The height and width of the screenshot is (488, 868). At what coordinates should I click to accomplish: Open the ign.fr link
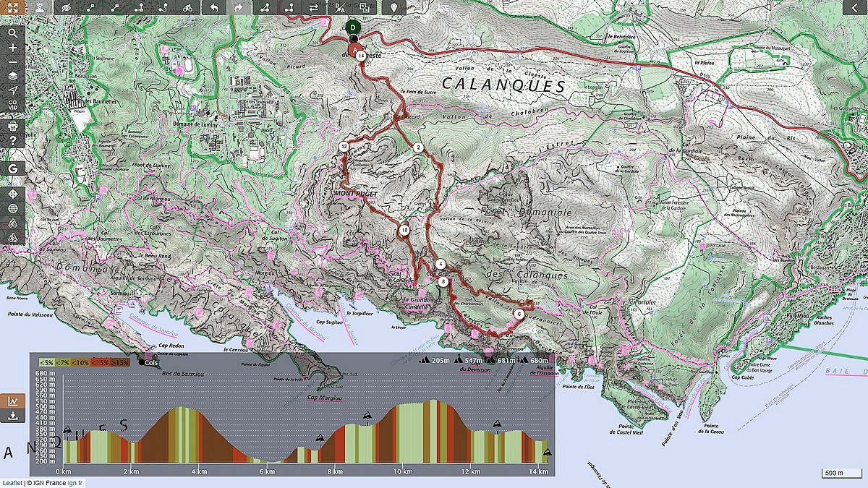click(76, 483)
